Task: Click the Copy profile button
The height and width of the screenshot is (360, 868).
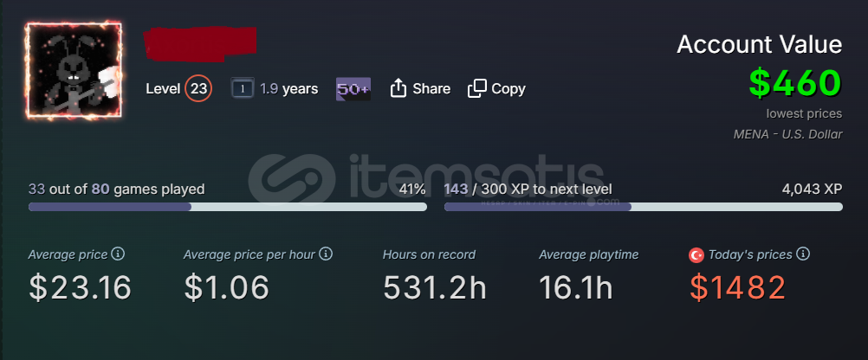Action: [496, 88]
